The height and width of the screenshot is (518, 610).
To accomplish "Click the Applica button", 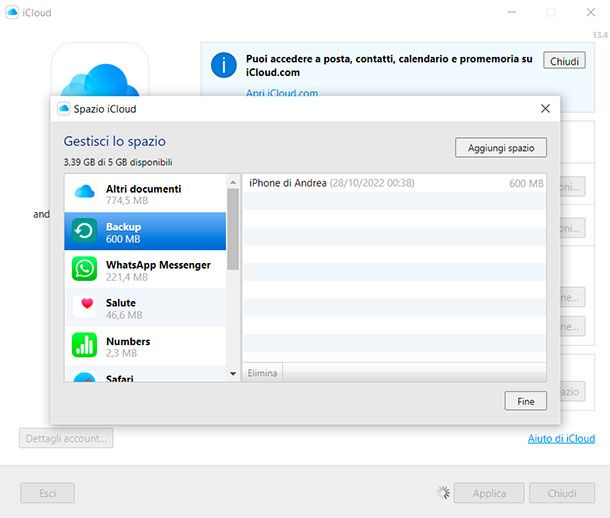I will pos(489,493).
